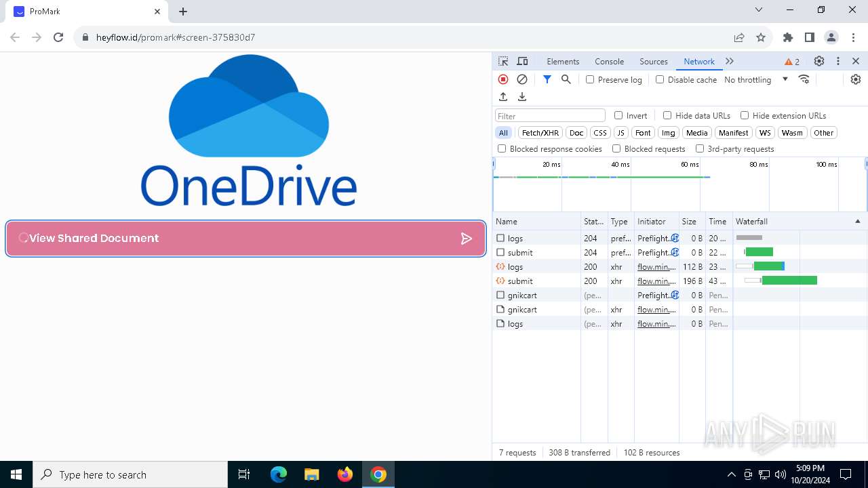This screenshot has width=868, height=488.
Task: Open the DevTools three-dot customize menu
Action: coord(838,61)
